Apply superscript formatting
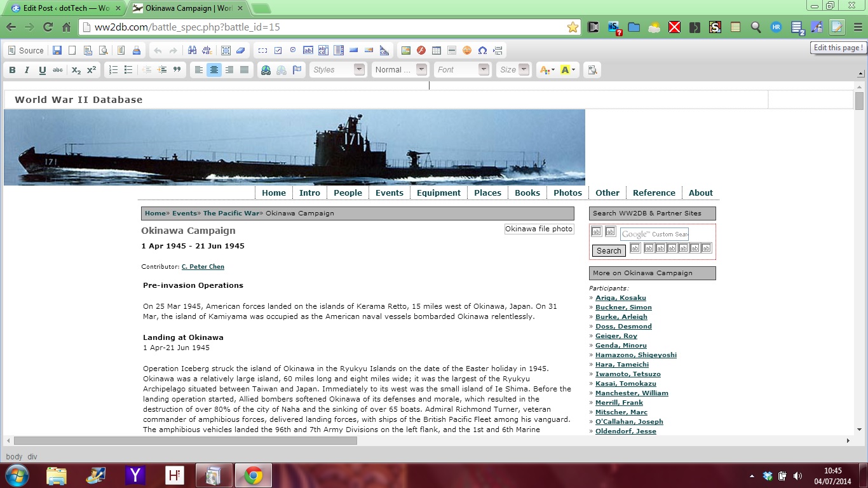The width and height of the screenshot is (868, 488). tap(92, 70)
